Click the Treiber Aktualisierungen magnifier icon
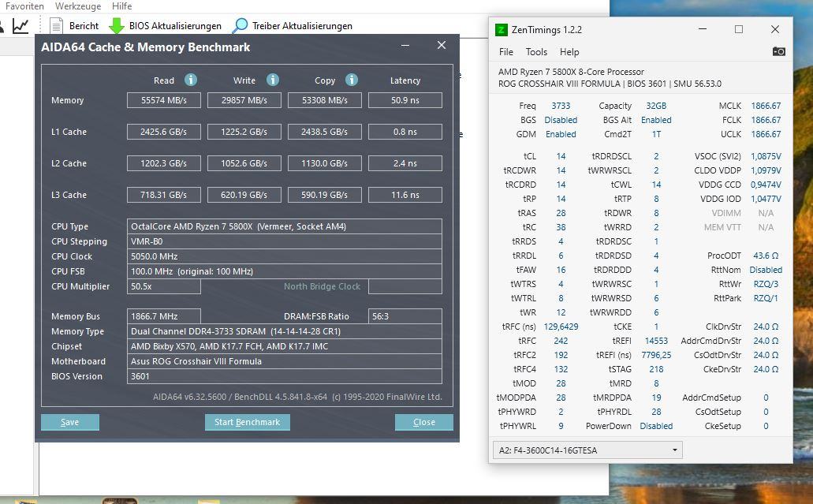 click(240, 25)
